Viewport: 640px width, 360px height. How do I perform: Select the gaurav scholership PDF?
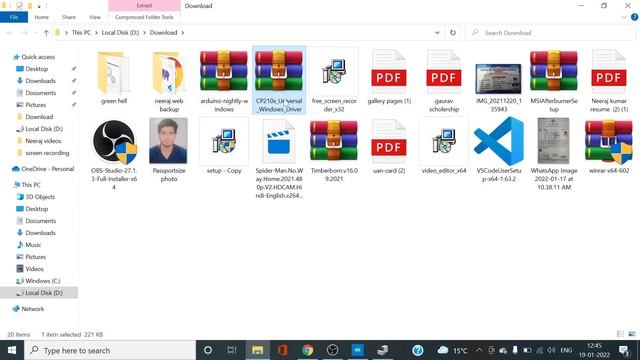pos(444,81)
